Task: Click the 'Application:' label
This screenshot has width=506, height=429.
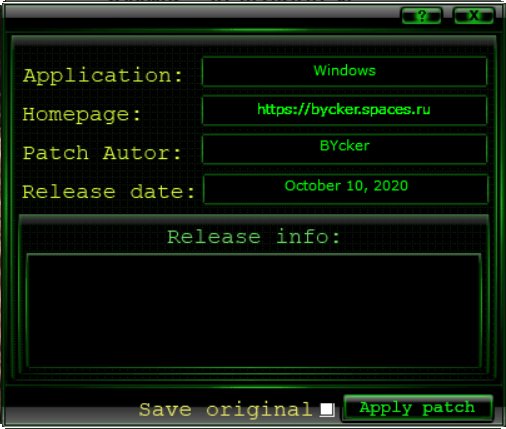Action: 103,75
